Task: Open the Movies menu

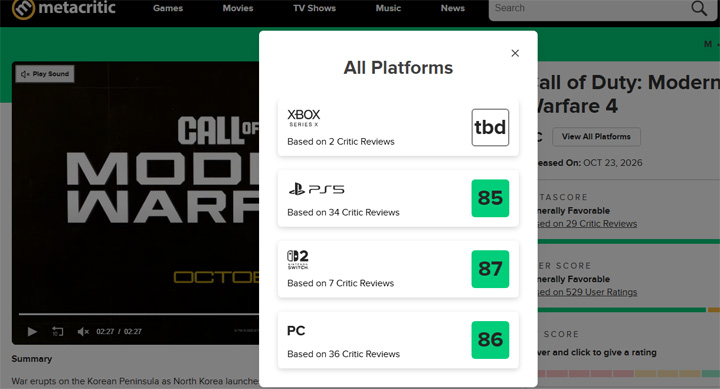Action: coord(238,8)
